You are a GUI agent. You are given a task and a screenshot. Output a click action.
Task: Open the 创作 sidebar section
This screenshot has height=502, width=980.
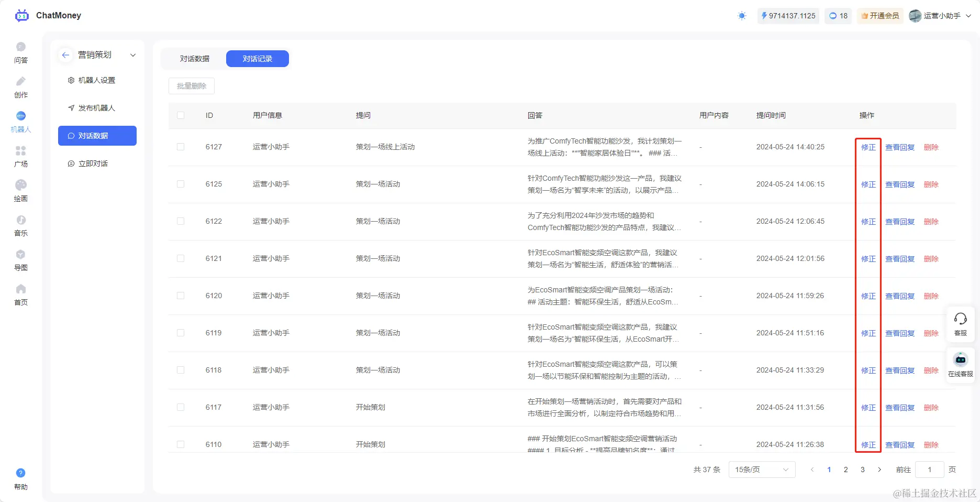21,88
